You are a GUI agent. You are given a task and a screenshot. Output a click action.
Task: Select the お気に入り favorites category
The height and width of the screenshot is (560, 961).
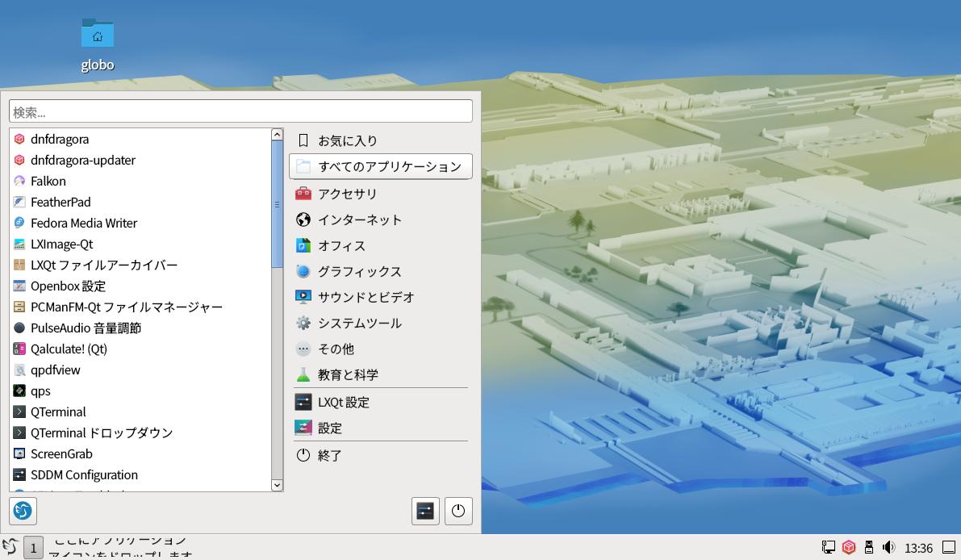coord(347,140)
